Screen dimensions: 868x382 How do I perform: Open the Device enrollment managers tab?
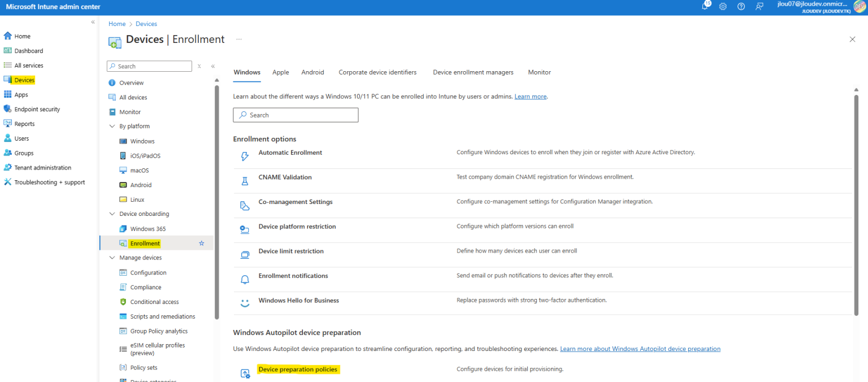[x=473, y=72]
